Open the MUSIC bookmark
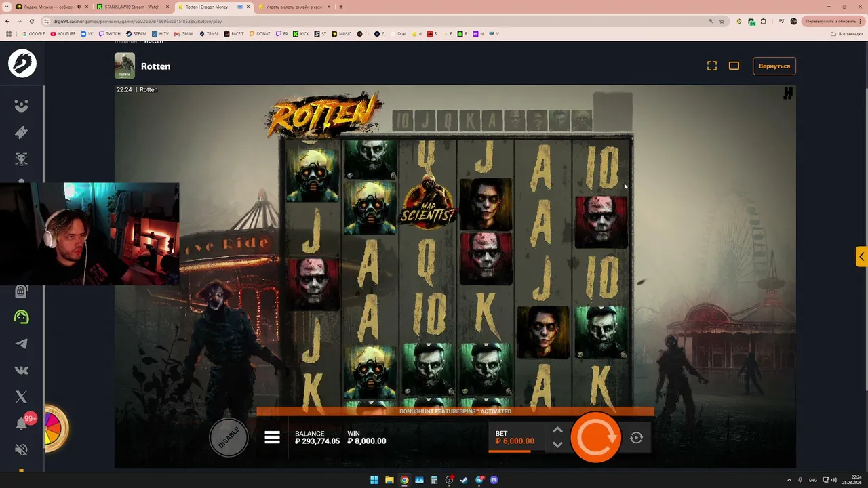The image size is (868, 488). (x=342, y=33)
